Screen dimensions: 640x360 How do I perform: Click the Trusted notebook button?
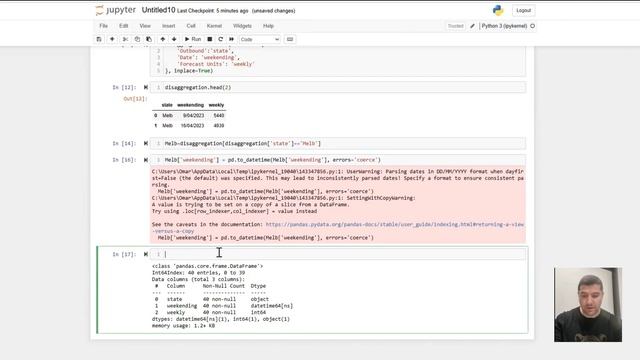(x=456, y=26)
